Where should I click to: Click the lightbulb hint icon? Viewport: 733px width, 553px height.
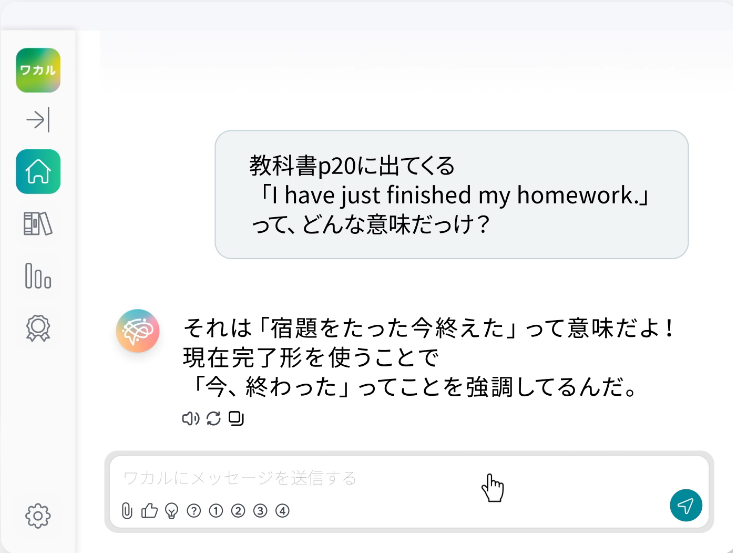coord(172,511)
